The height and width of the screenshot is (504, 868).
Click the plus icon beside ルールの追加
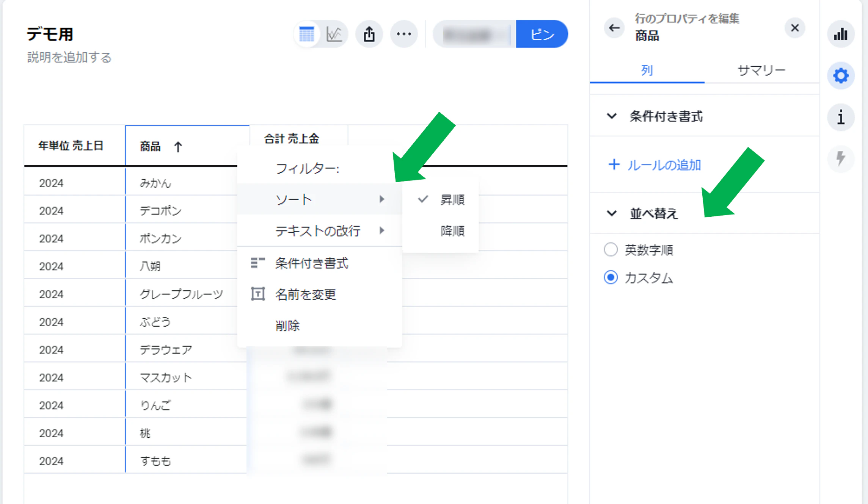[614, 164]
